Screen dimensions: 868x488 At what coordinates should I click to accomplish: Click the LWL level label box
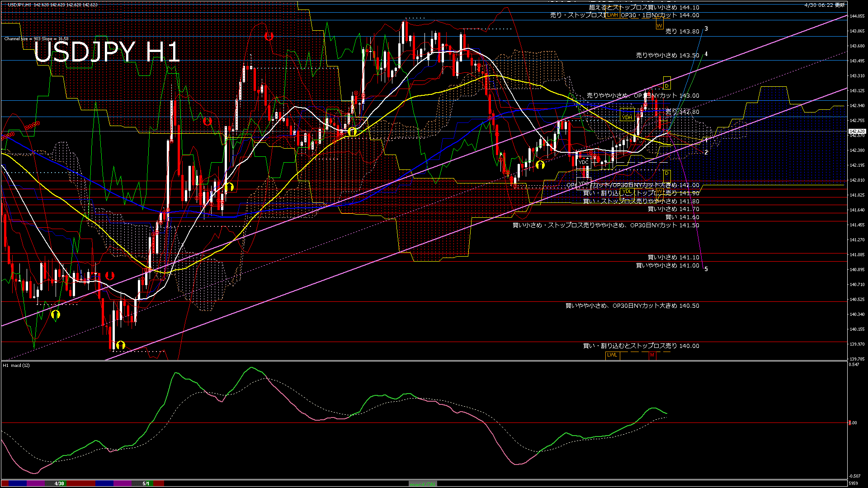click(612, 355)
